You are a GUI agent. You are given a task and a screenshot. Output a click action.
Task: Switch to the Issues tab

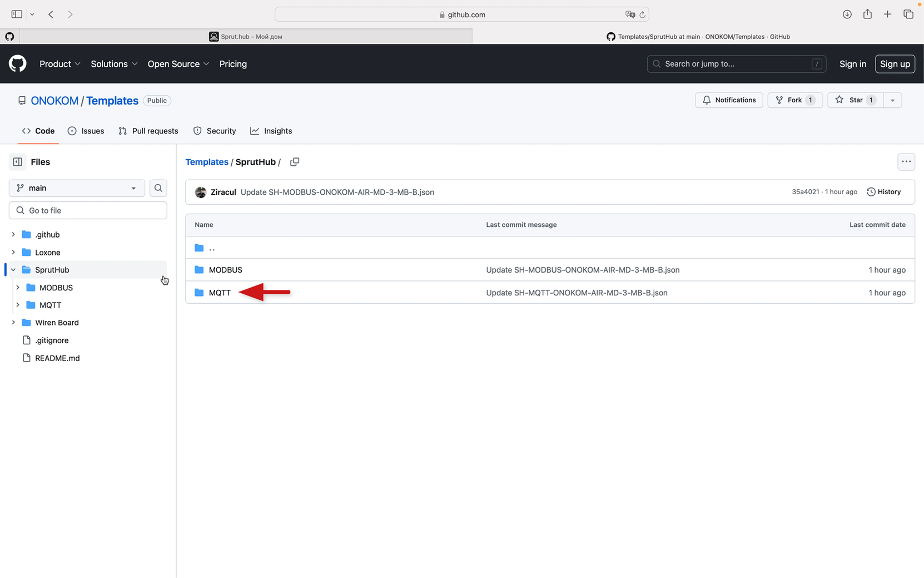(x=86, y=131)
